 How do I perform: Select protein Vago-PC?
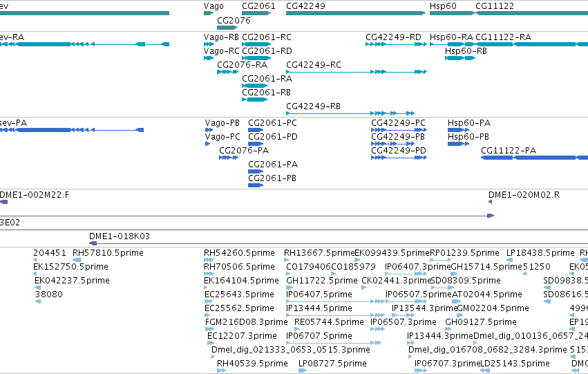coord(222,137)
